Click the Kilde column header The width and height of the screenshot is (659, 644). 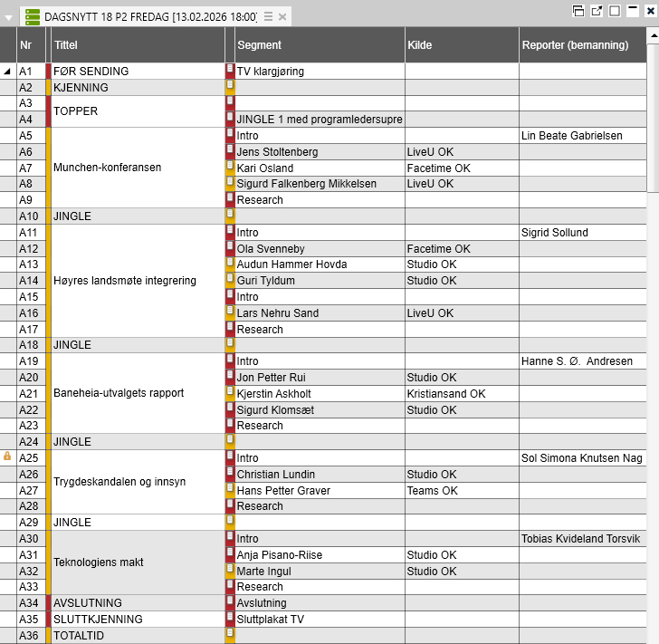click(461, 45)
